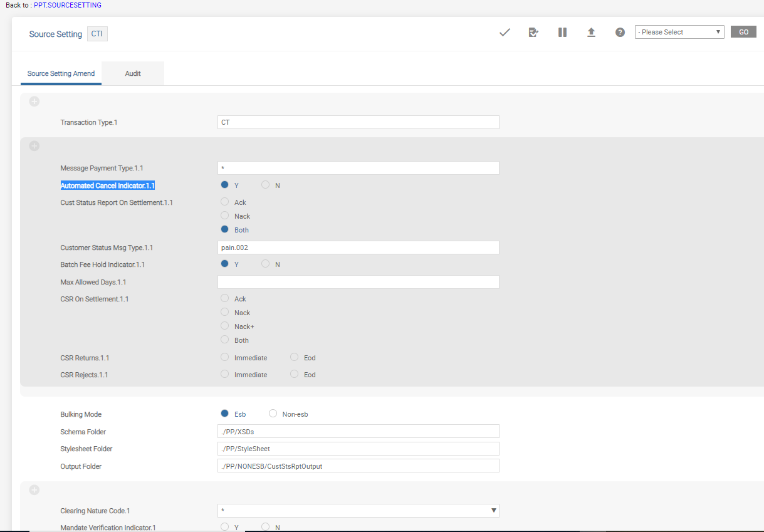Click the Output Folder text field
Viewport: 764px width, 532px height.
click(358, 466)
